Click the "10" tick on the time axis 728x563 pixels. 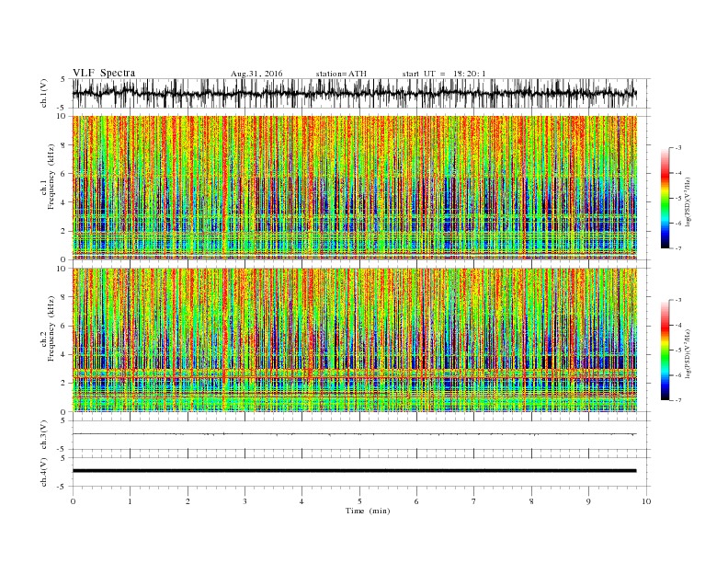[x=646, y=501]
